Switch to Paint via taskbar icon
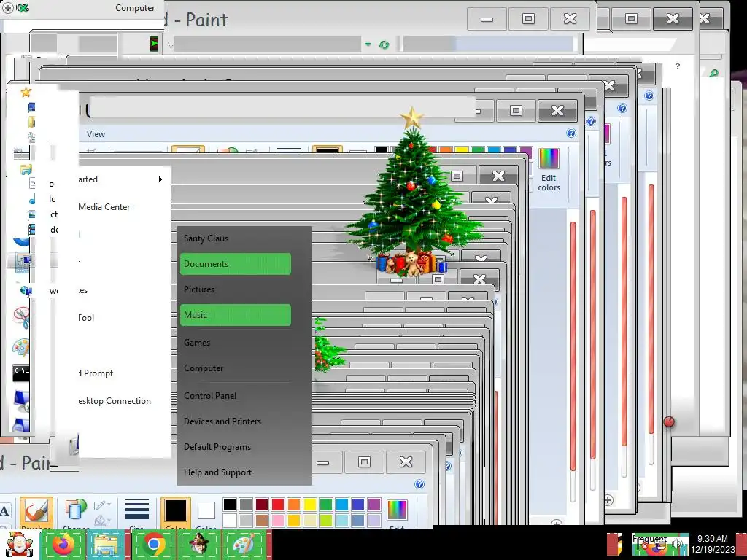Image resolution: width=747 pixels, height=560 pixels. [x=244, y=544]
